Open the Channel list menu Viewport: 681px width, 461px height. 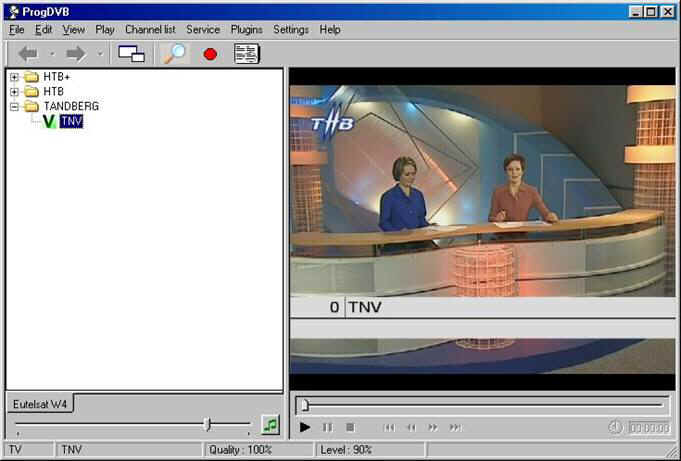pyautogui.click(x=150, y=30)
